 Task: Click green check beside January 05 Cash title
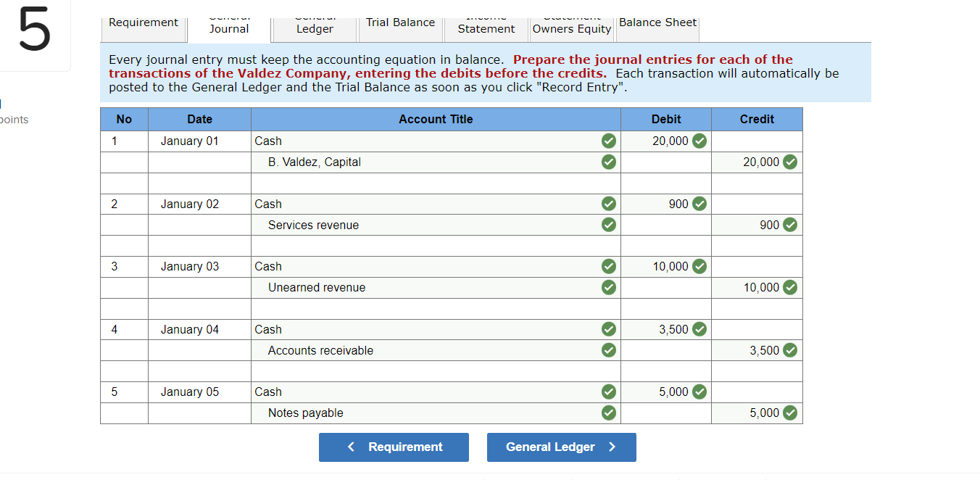tap(609, 392)
